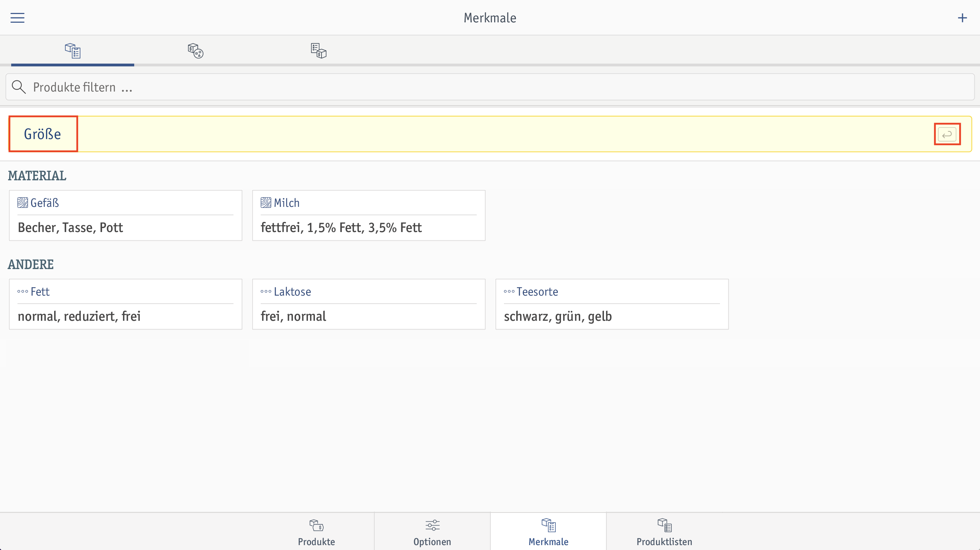Select the frei, normal values text
980x550 pixels.
293,316
